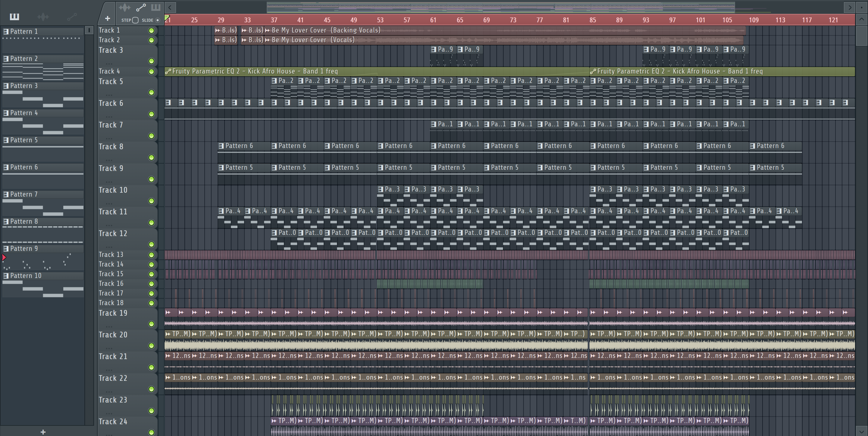The width and height of the screenshot is (868, 436).
Task: Click the pattern piano focus icon above tracks
Action: pyautogui.click(x=156, y=8)
